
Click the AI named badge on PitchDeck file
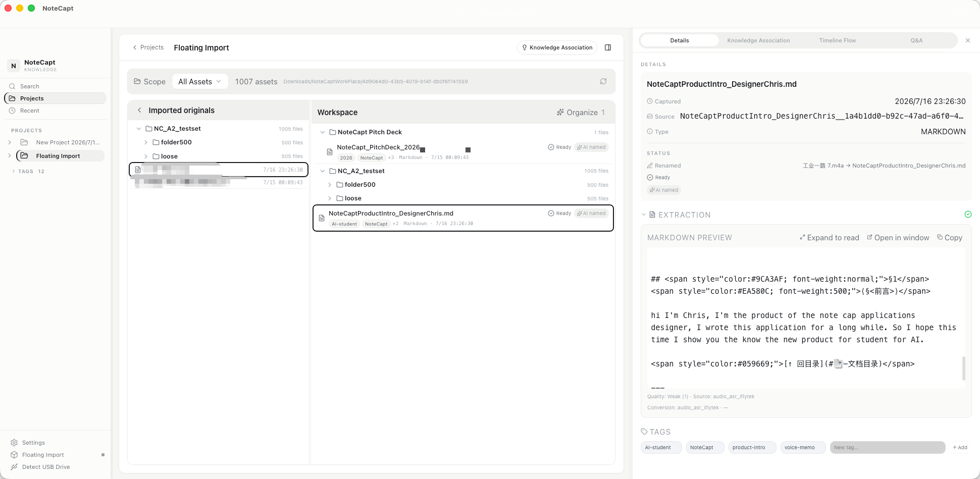(x=591, y=147)
